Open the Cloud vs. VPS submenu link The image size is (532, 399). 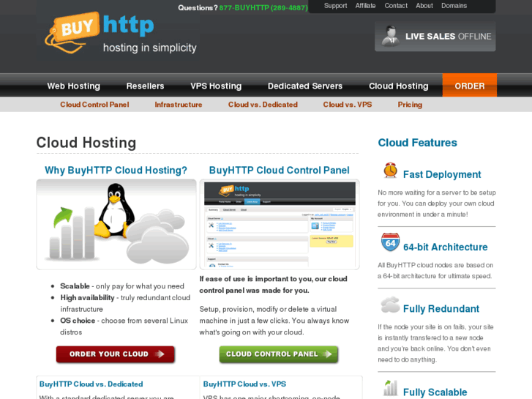click(347, 105)
